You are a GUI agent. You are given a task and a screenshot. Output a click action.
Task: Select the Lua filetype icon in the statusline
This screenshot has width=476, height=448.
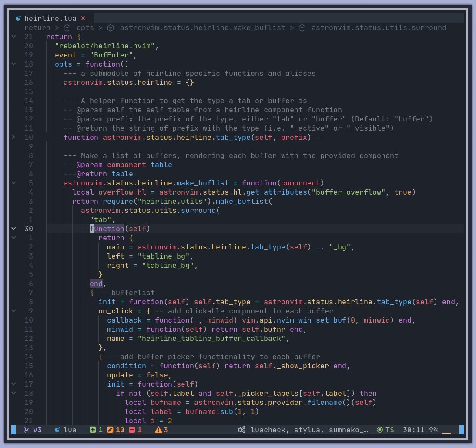pos(57,430)
